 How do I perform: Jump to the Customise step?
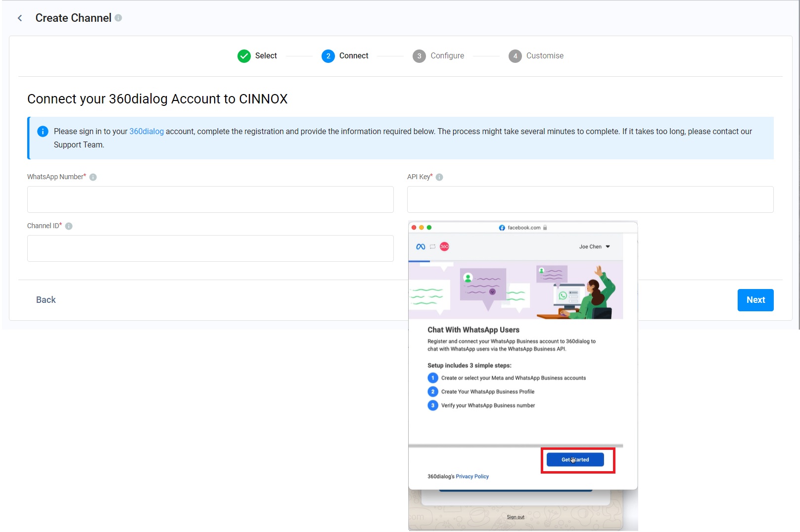(536, 56)
